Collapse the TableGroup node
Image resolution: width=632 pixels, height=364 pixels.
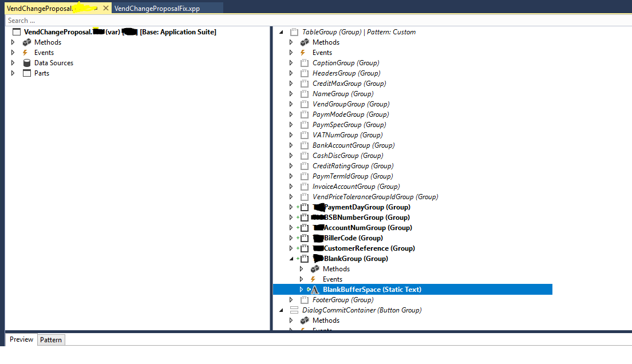click(x=281, y=32)
